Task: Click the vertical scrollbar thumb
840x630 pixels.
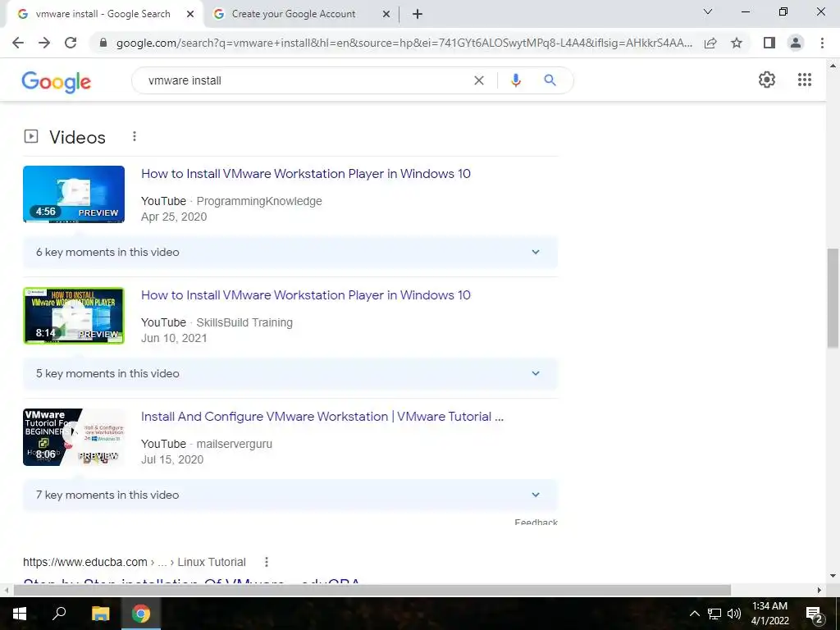Action: 833,298
